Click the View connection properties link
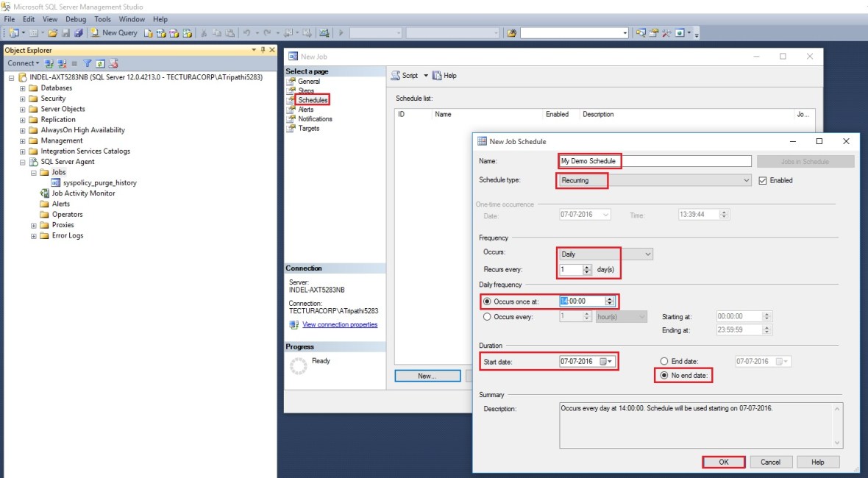868x478 pixels. [x=339, y=324]
